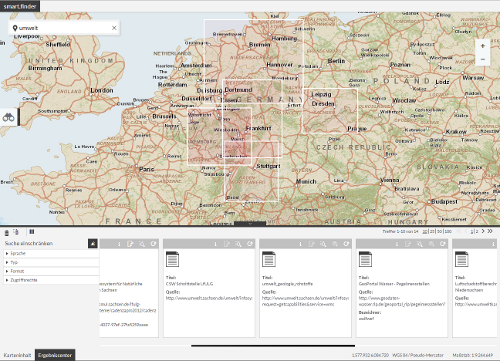Click the title 'umwelt_geologie_rohstoffe'
Viewport: 500px width, 361px height.
287,284
